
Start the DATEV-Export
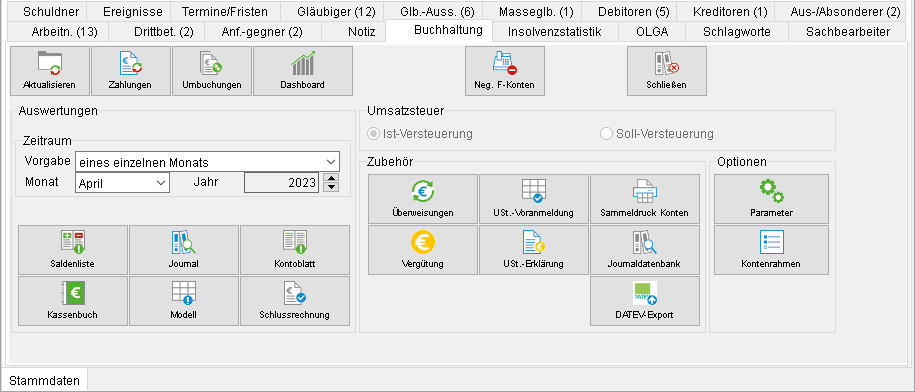point(645,301)
